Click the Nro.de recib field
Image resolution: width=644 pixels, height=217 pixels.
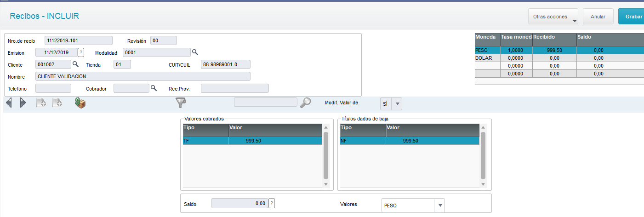point(79,40)
